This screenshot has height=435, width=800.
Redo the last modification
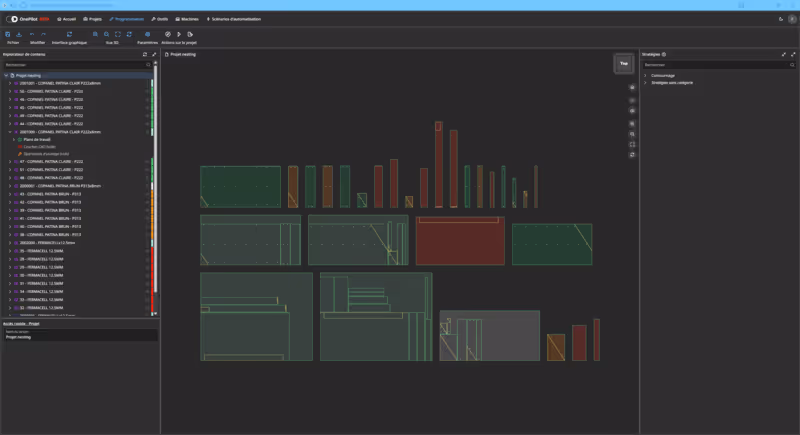[x=43, y=34]
